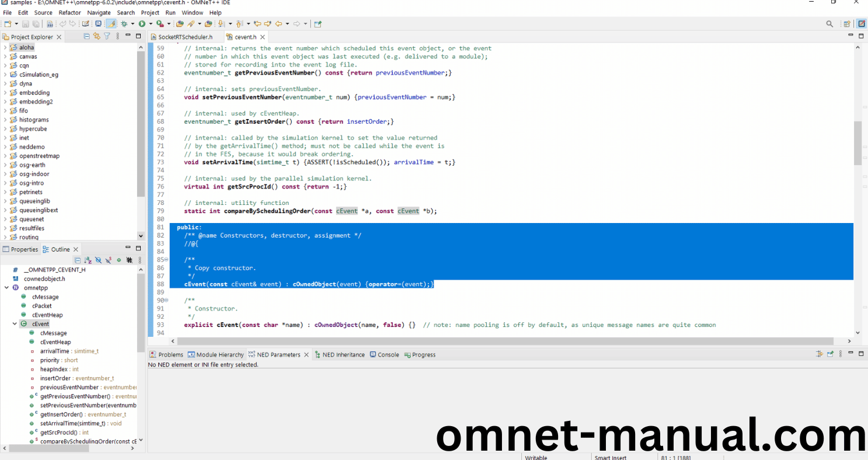Click the Open Perspective icon

click(846, 24)
